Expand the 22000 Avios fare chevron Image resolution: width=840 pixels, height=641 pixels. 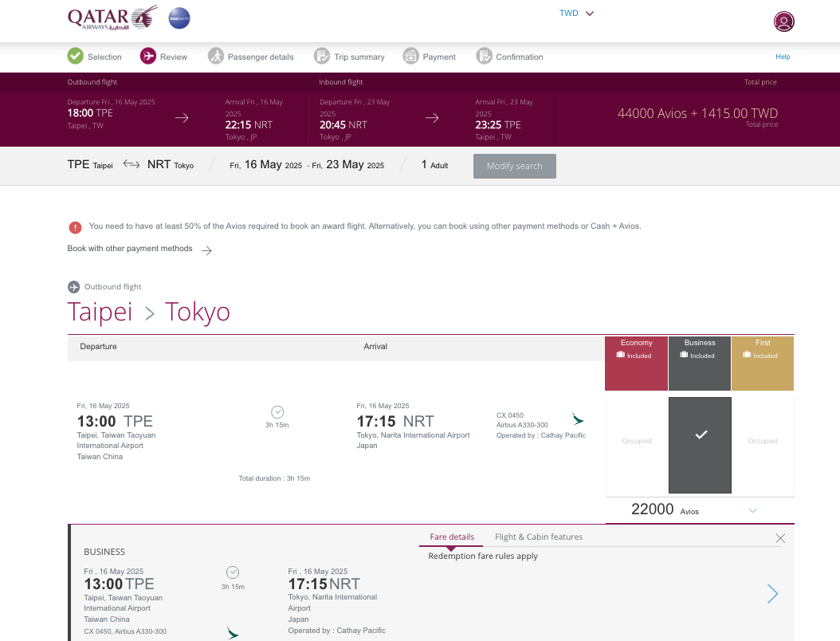(x=752, y=511)
